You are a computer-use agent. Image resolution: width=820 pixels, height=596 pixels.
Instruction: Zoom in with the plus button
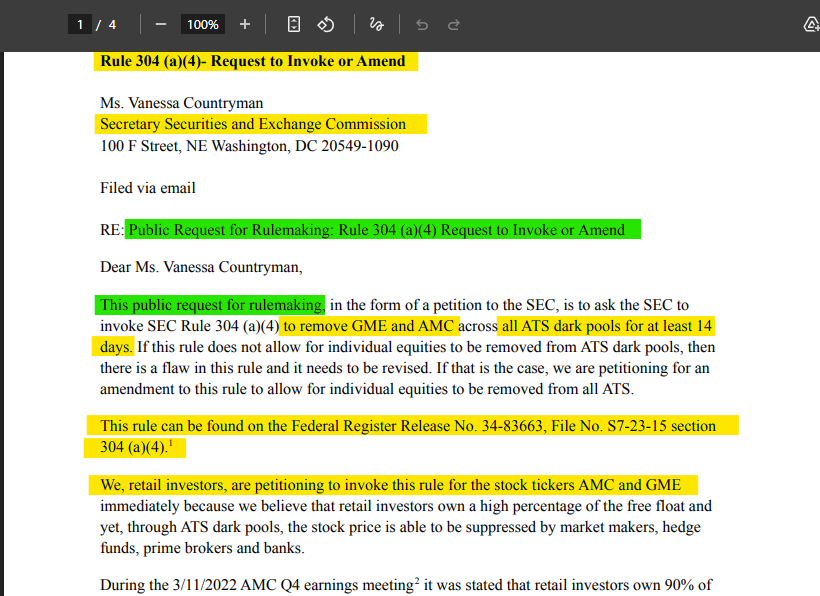coord(245,25)
